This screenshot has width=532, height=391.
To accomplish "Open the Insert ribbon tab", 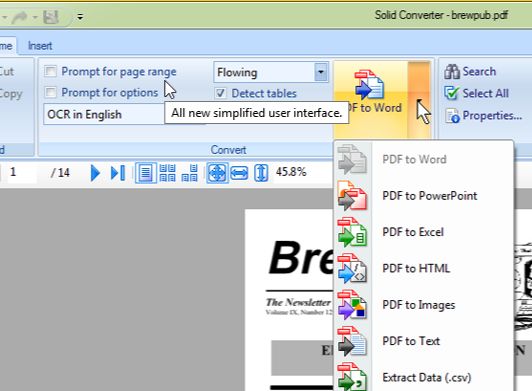I will tap(40, 46).
